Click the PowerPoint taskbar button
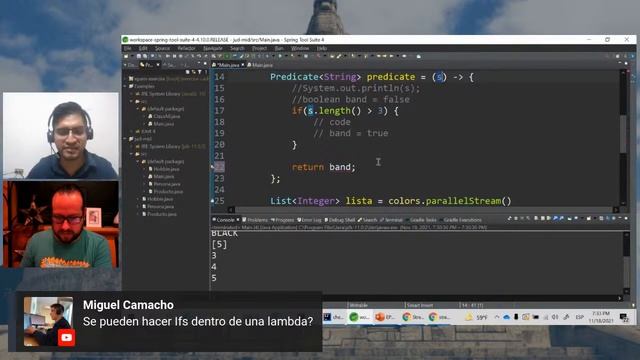Screen dimensions: 640x360 point(385,317)
